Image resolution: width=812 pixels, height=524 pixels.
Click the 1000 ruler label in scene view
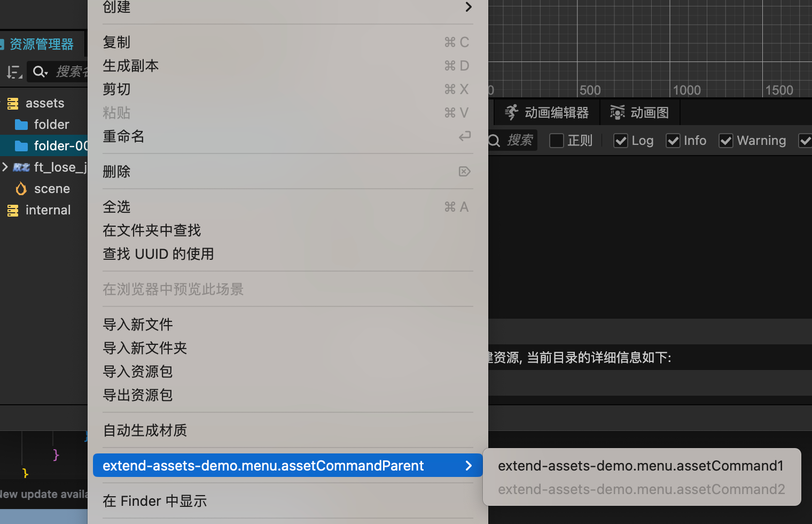687,90
